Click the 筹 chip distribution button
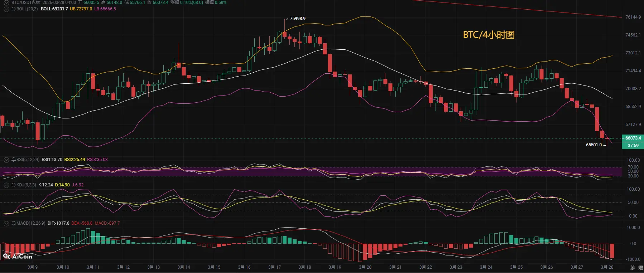This screenshot has width=644, height=273. [633, 268]
